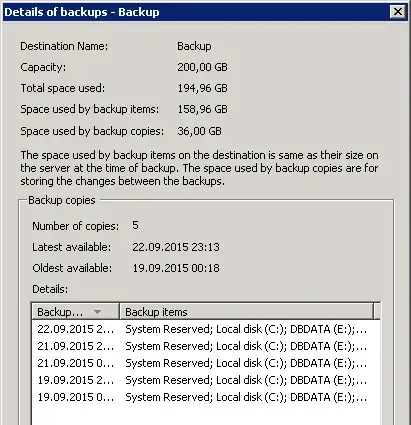Click the dialog title bar text
The width and height of the screenshot is (411, 425).
pyautogui.click(x=82, y=12)
